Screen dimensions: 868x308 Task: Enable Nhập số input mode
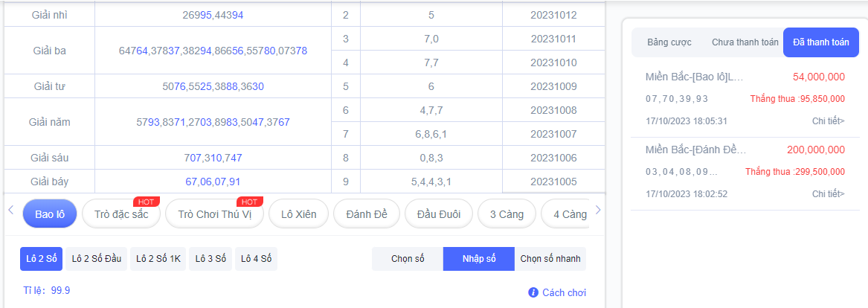point(479,259)
